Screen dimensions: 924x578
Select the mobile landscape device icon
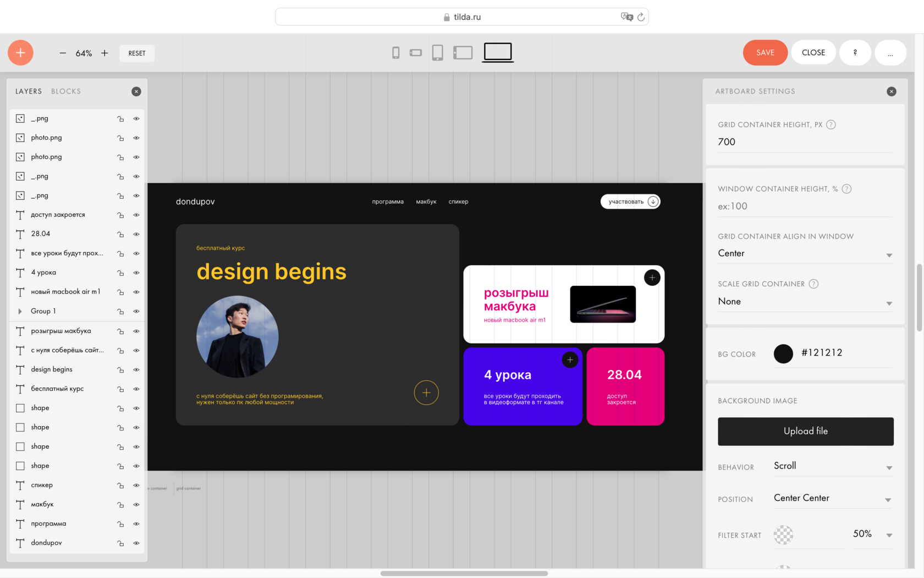[x=416, y=53]
